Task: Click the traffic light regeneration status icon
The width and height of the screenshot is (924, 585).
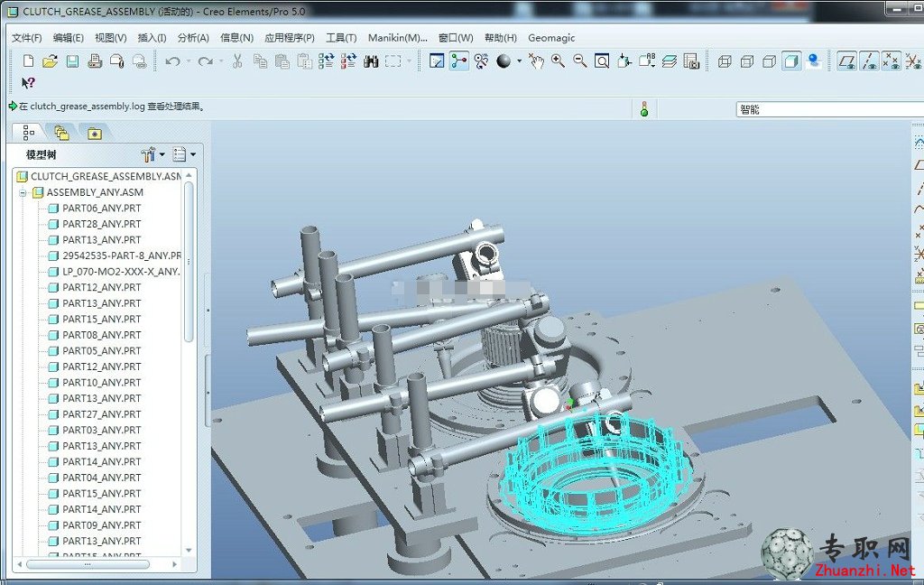Action: pyautogui.click(x=644, y=109)
